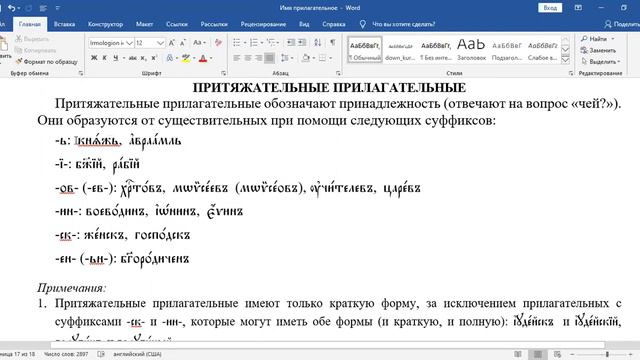Click Формат по образцу (Format Painter)

[x=47, y=62]
